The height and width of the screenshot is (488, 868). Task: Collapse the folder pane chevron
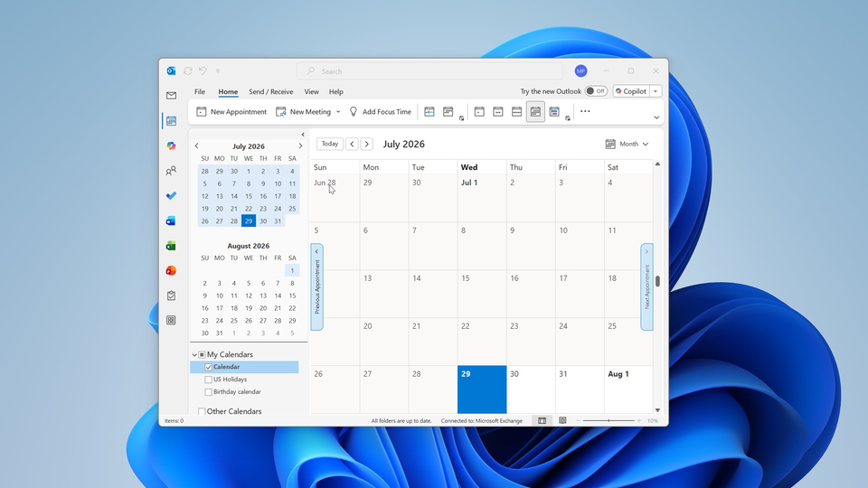(x=303, y=135)
